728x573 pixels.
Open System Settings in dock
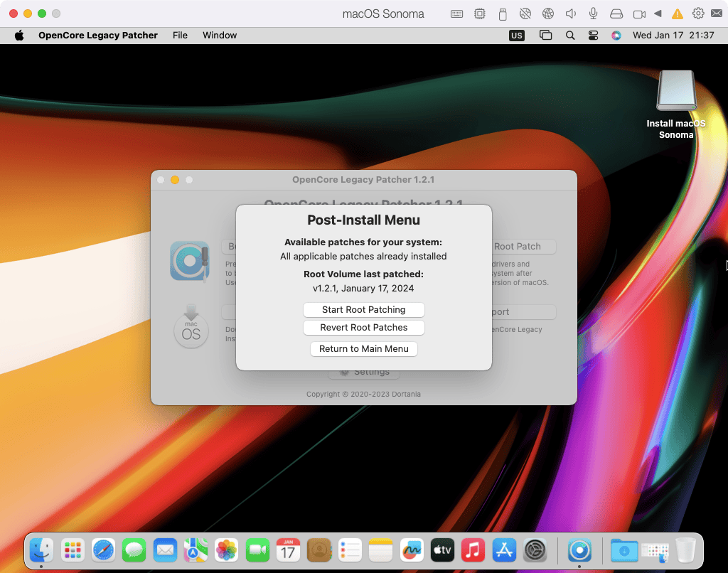(x=535, y=550)
